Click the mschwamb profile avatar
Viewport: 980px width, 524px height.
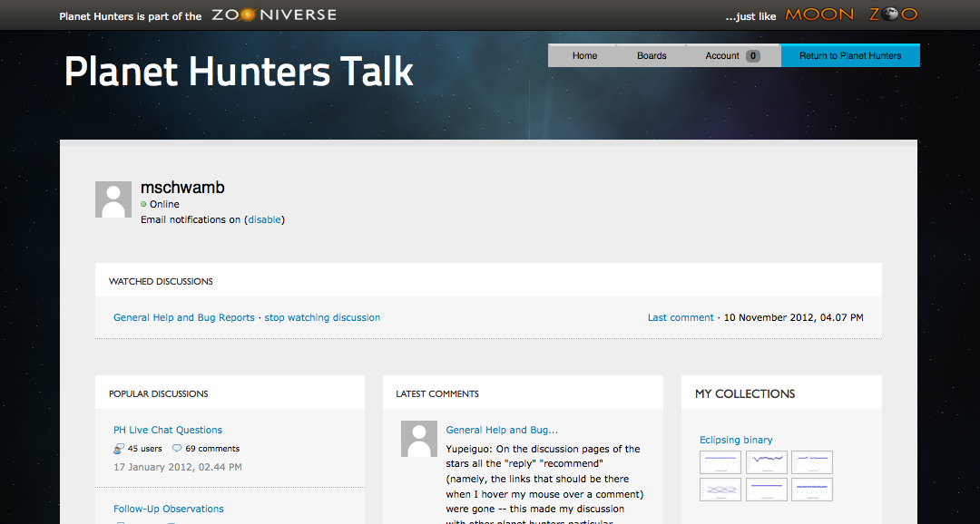click(113, 199)
